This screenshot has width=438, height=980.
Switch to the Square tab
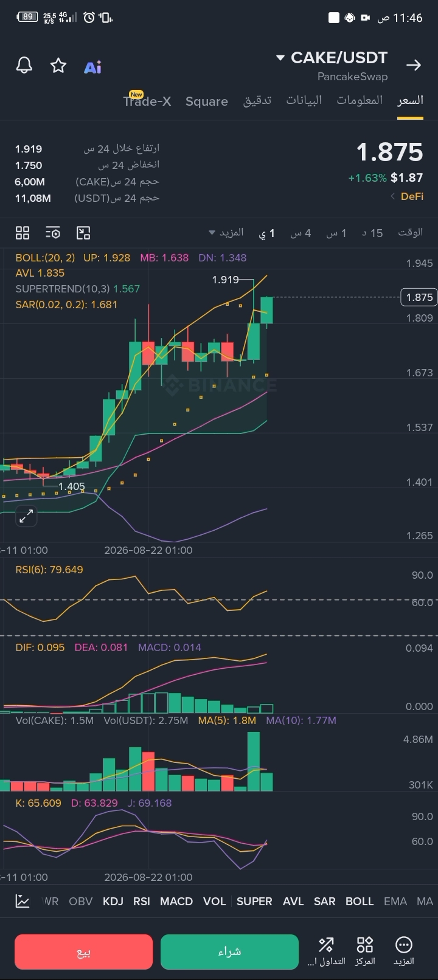(207, 102)
